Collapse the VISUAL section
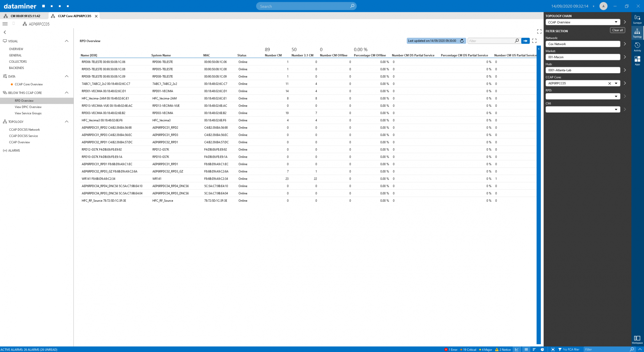Image resolution: width=644 pixels, height=352 pixels. pos(66,41)
